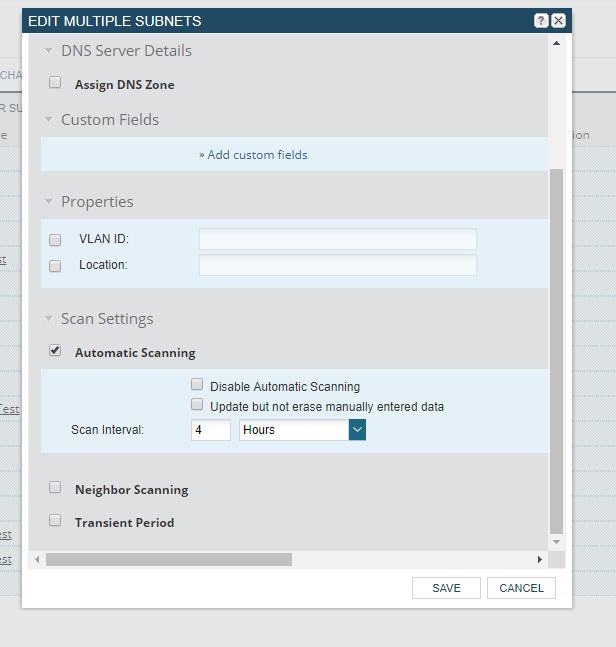
Task: Close the Edit Multiple Subnets dialog
Action: 558,20
